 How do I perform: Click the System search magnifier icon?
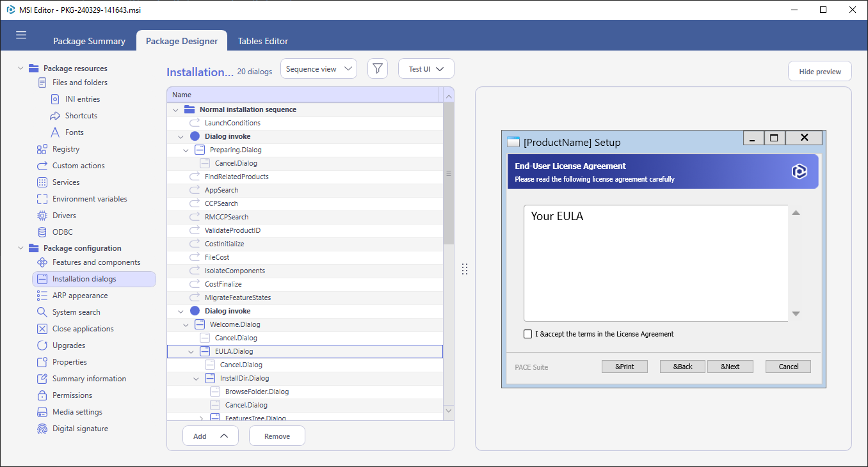point(42,312)
